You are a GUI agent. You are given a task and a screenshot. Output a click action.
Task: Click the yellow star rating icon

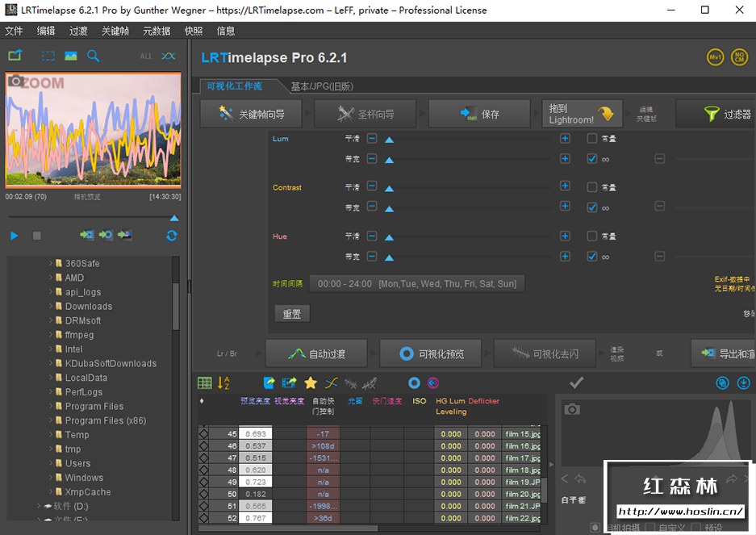311,383
